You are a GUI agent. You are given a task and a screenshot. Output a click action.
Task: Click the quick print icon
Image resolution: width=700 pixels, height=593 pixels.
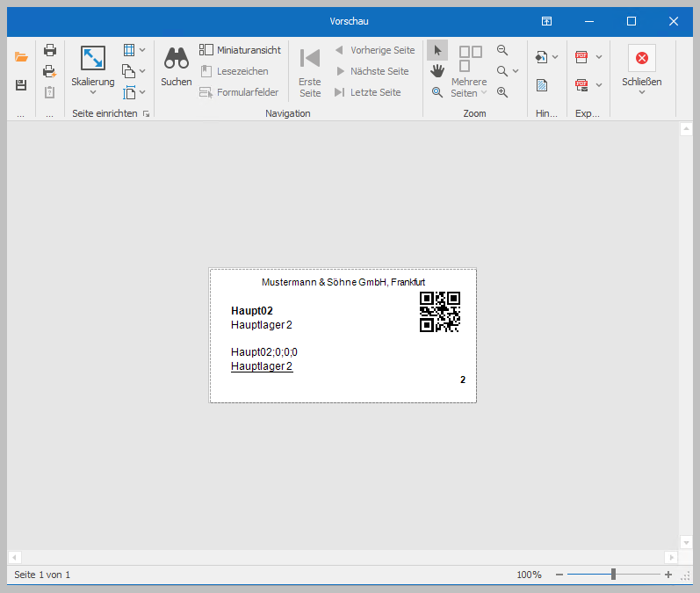point(50,71)
